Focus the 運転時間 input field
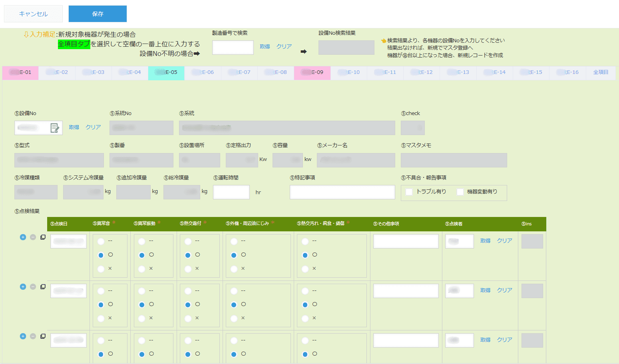The image size is (619, 364). point(231,192)
